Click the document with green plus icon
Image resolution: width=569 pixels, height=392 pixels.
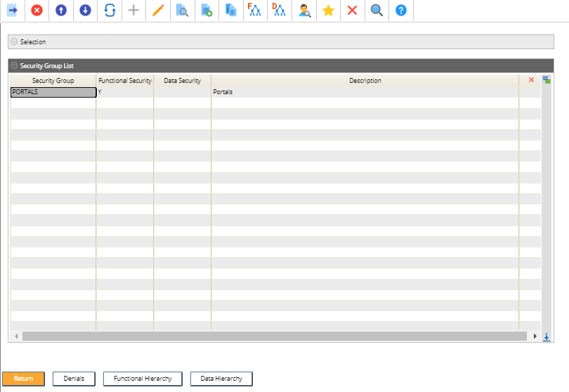pos(207,10)
